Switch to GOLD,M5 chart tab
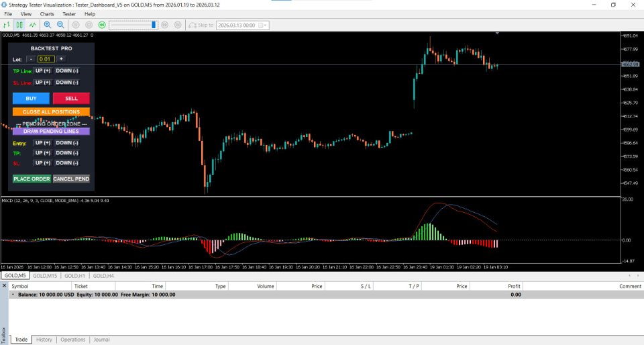Viewport: 644px width, 345px height. 15,276
